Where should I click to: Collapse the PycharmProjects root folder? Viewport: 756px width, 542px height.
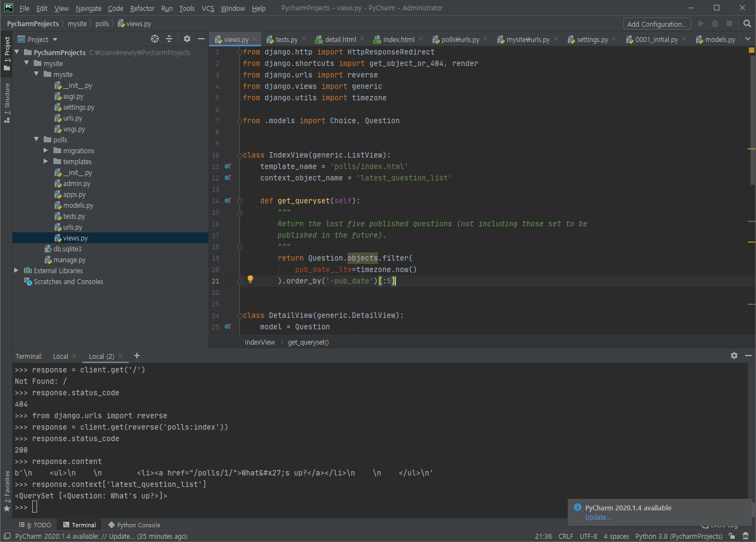[17, 52]
